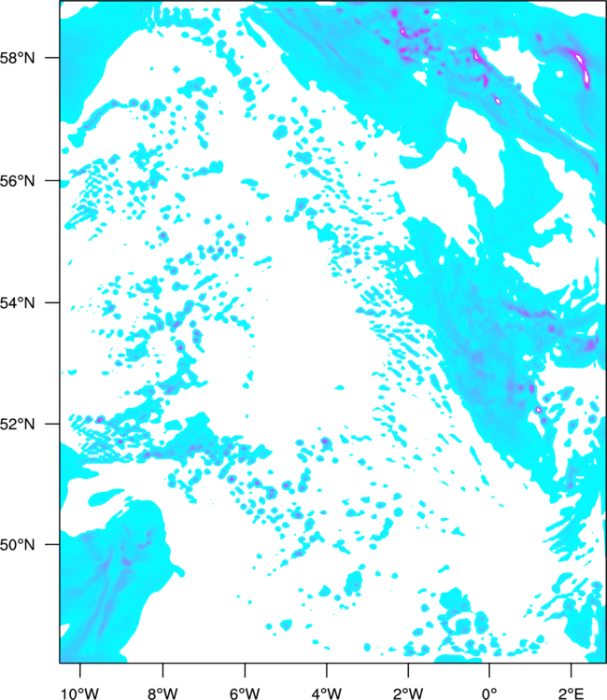Click the 50°N latitude label
The image size is (607, 700).
[18, 545]
